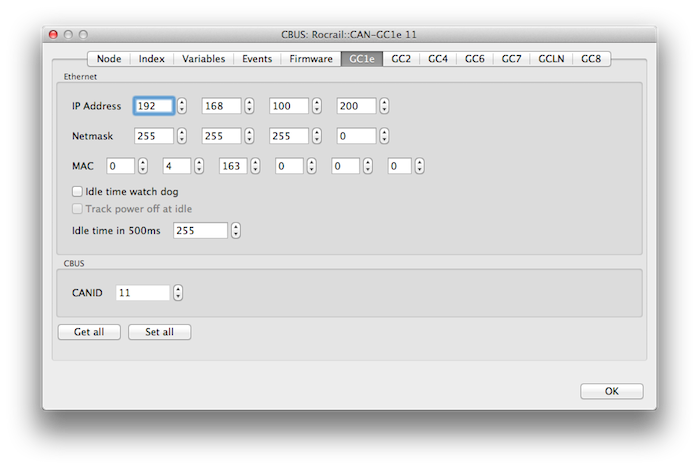Toggle Track power off at idle checkbox
Viewport: 699px width, 469px height.
click(x=78, y=209)
